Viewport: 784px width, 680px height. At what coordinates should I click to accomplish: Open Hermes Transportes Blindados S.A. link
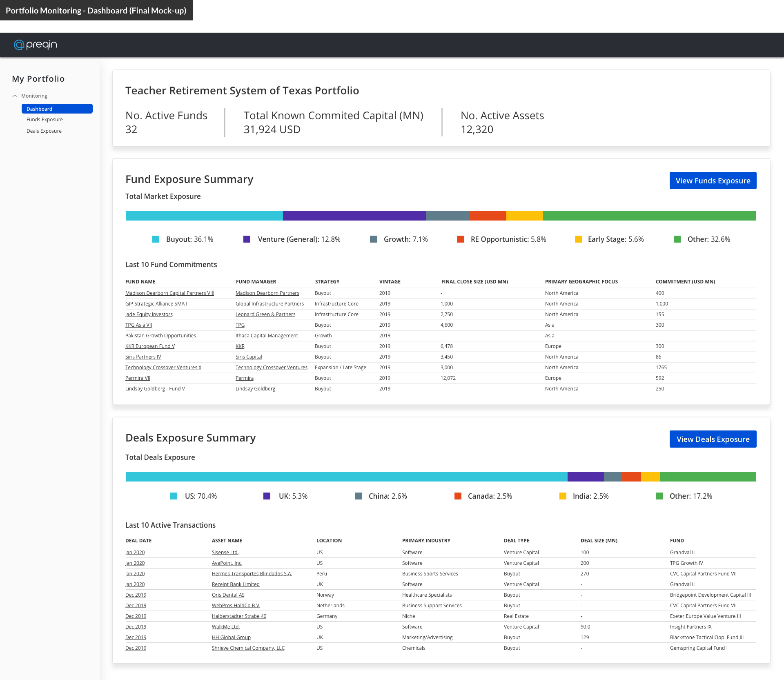[x=252, y=574]
